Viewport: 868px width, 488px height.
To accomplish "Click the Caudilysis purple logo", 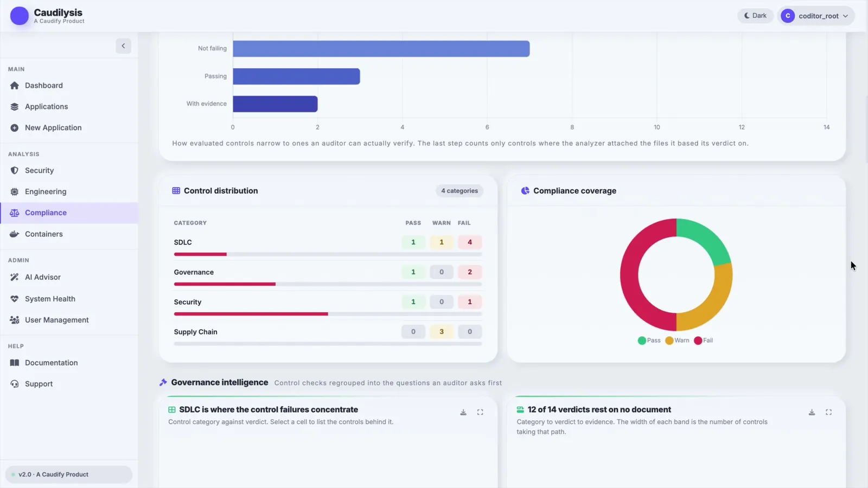I will point(20,16).
